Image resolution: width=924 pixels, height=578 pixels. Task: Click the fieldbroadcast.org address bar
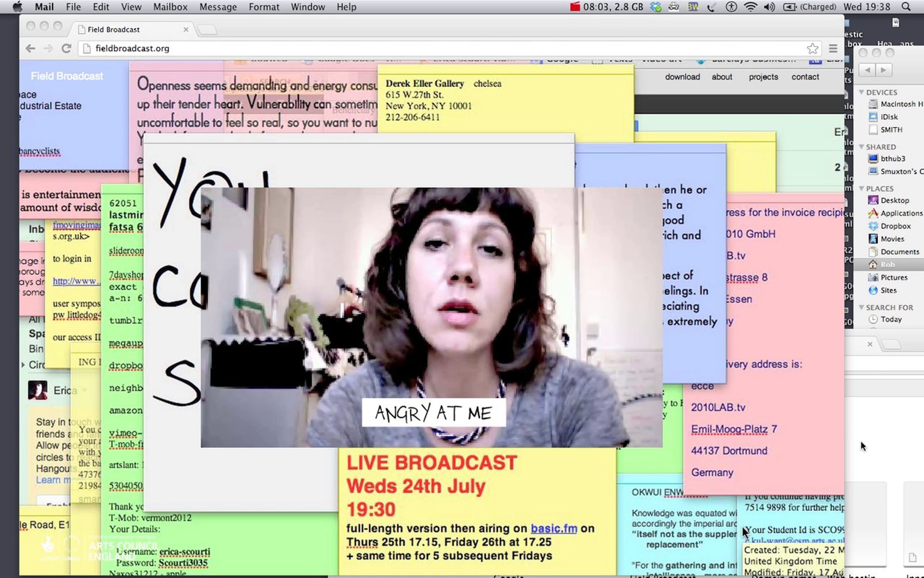443,49
